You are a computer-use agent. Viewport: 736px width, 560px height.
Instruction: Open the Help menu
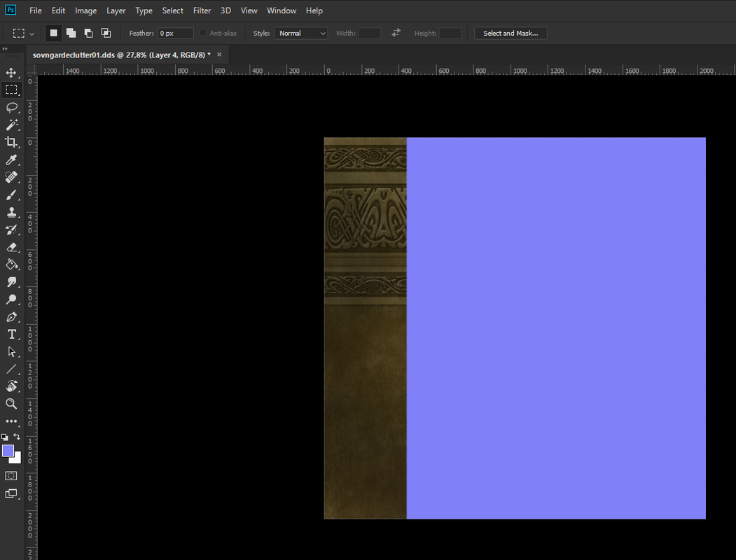pyautogui.click(x=314, y=10)
